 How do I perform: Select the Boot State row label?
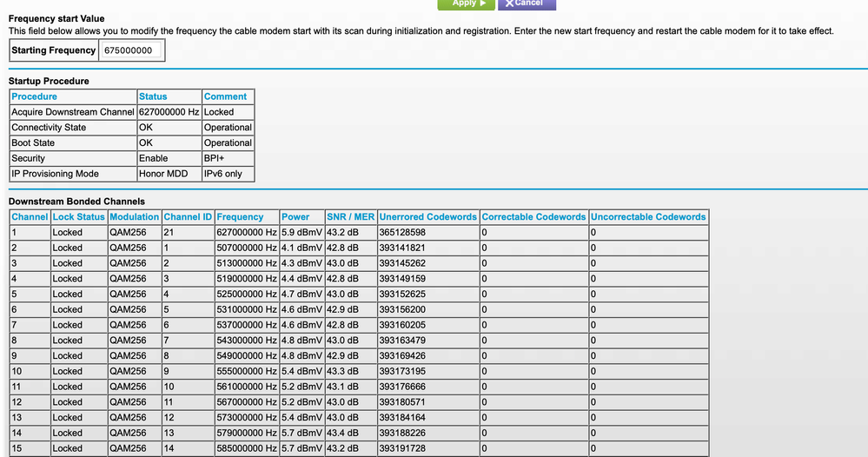pos(33,142)
